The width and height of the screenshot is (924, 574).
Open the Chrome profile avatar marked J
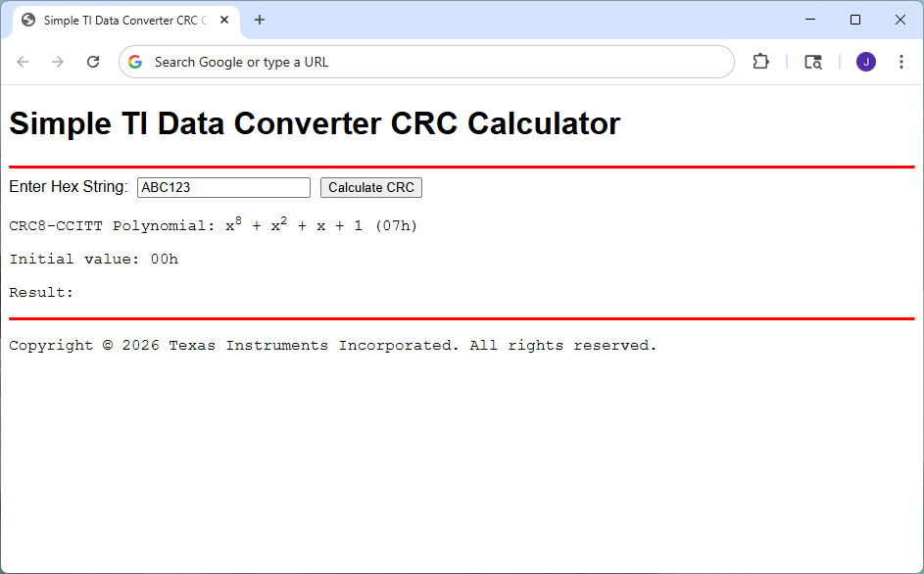click(865, 61)
